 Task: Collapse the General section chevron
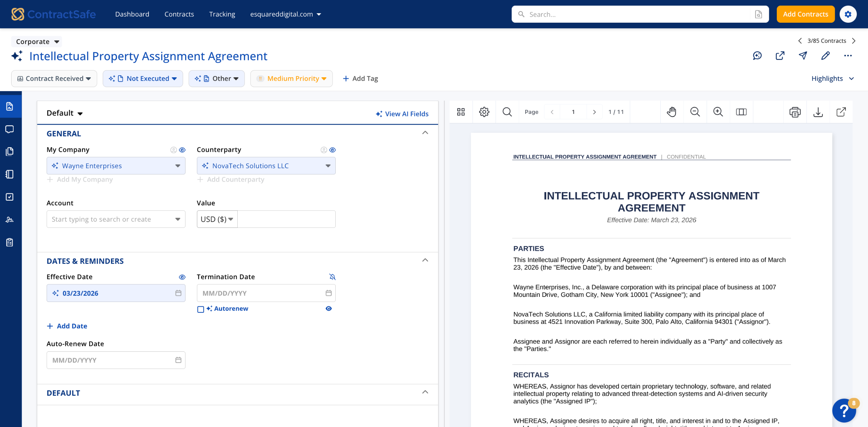(425, 133)
